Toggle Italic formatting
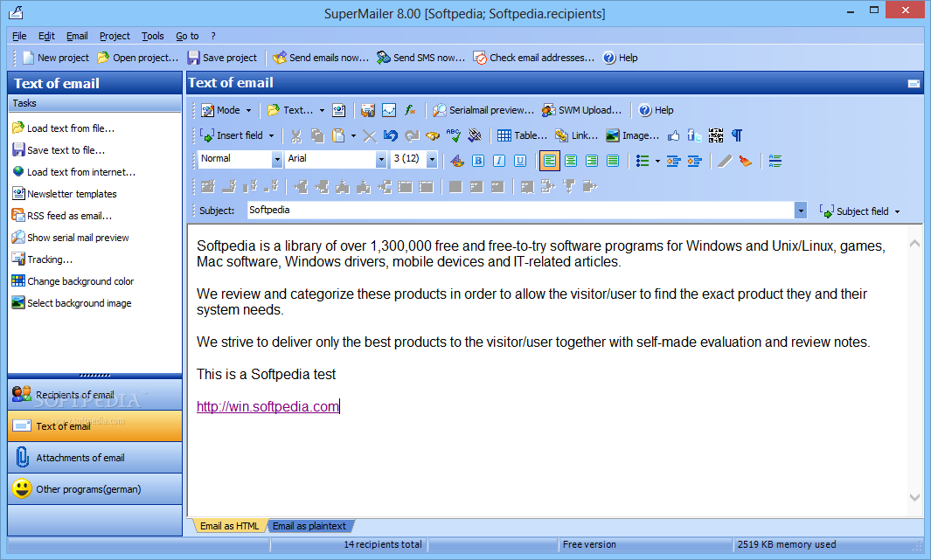 (499, 162)
